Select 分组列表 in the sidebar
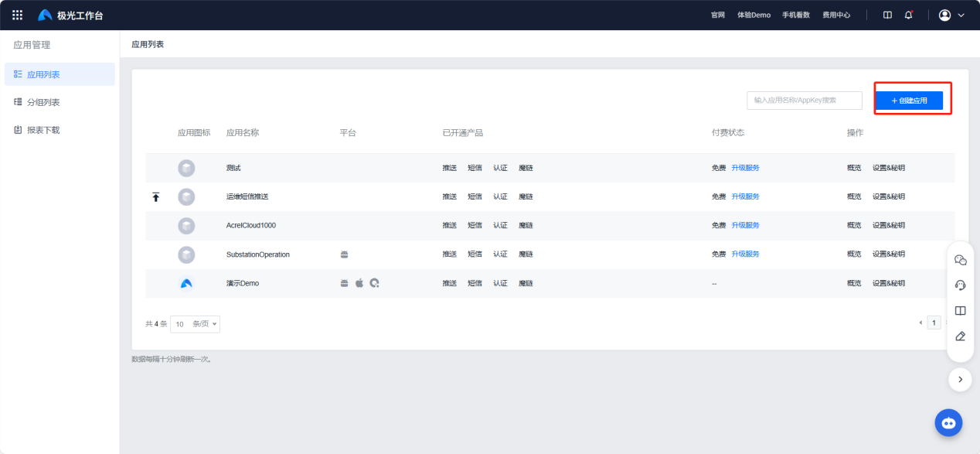Image resolution: width=980 pixels, height=454 pixels. pos(43,102)
